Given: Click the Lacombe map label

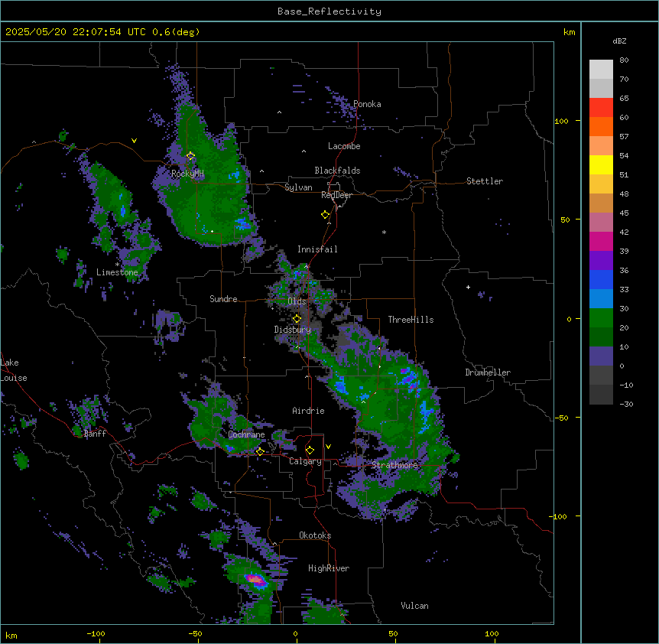Looking at the screenshot, I should [x=344, y=146].
